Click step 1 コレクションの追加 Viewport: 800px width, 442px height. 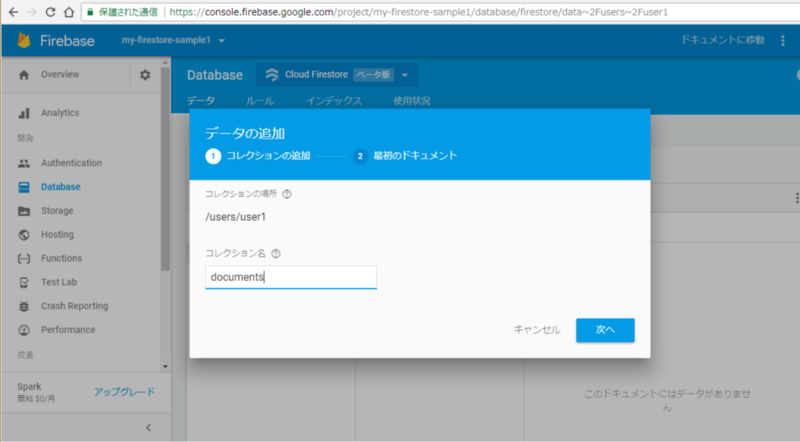tap(258, 156)
